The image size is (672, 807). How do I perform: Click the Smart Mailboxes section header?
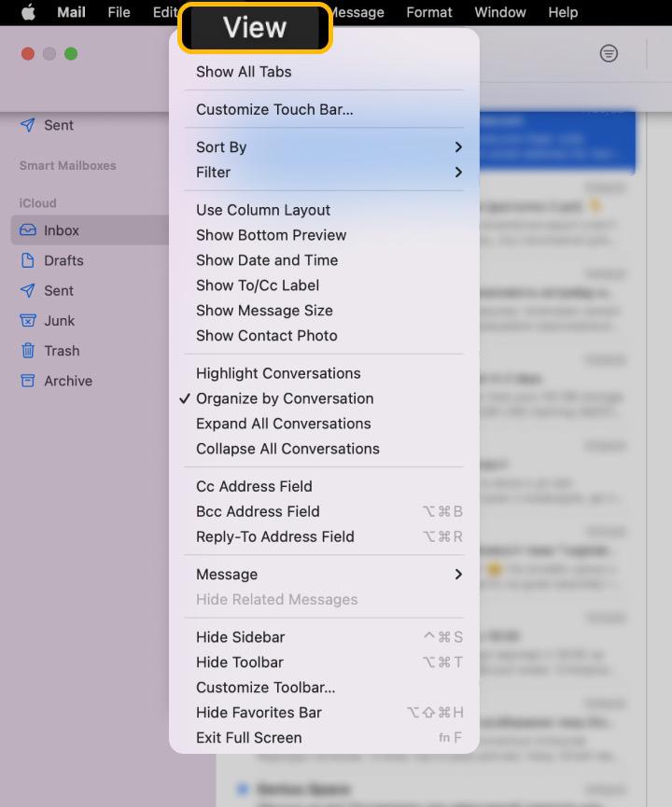(x=67, y=166)
